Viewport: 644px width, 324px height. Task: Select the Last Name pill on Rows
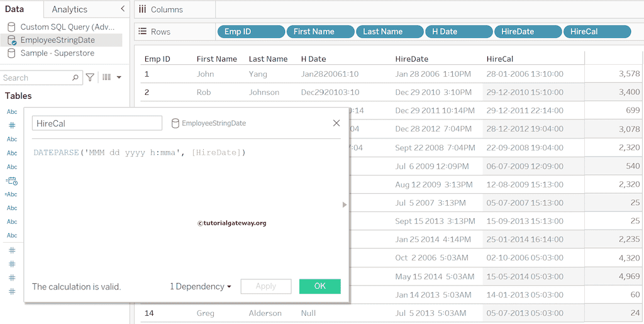(x=390, y=31)
